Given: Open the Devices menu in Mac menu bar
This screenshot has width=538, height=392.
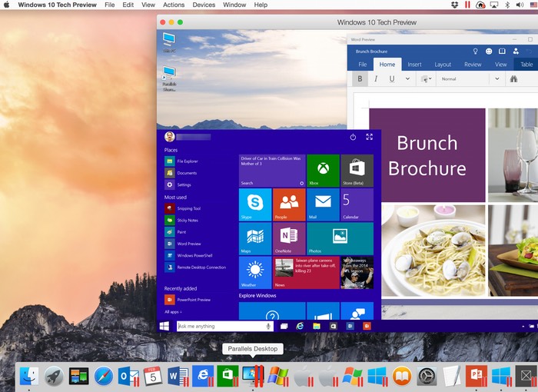Looking at the screenshot, I should 204,5.
